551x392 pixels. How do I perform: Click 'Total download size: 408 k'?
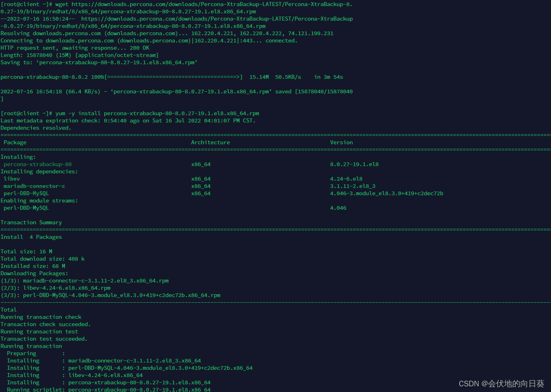42,259
